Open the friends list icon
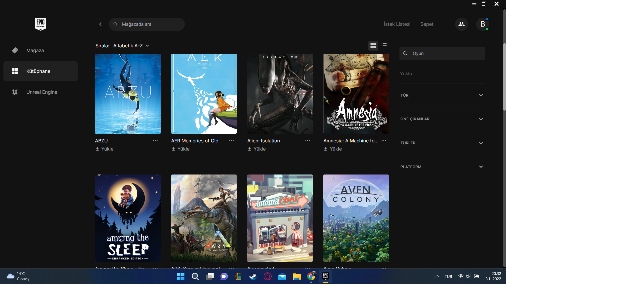This screenshot has height=299, width=644. point(461,24)
